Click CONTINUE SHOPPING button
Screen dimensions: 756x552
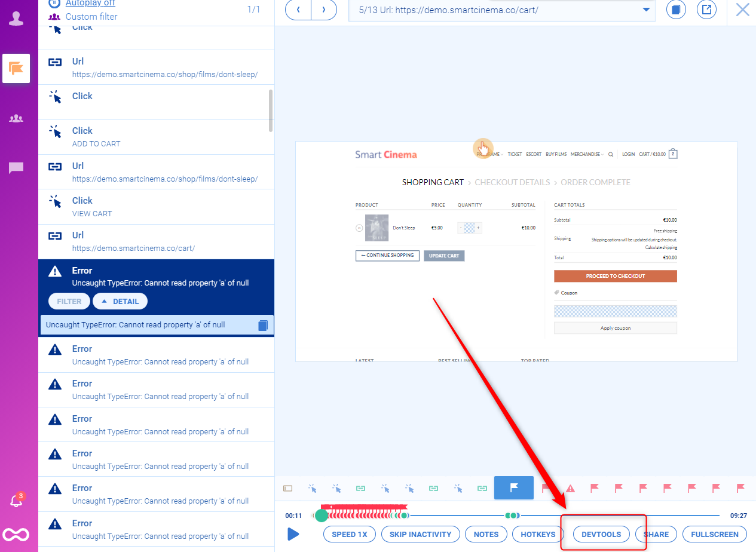coord(387,256)
